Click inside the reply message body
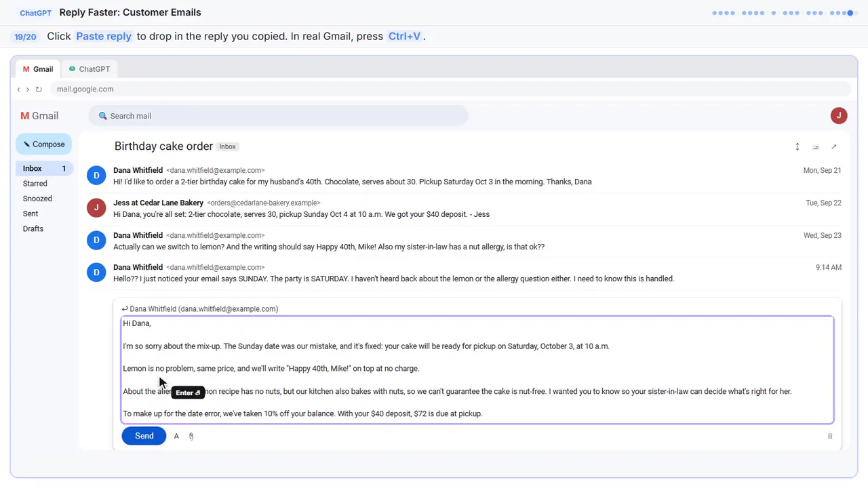 (477, 370)
